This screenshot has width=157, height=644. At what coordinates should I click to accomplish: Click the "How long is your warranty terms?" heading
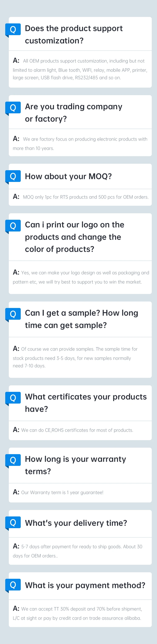[75, 465]
